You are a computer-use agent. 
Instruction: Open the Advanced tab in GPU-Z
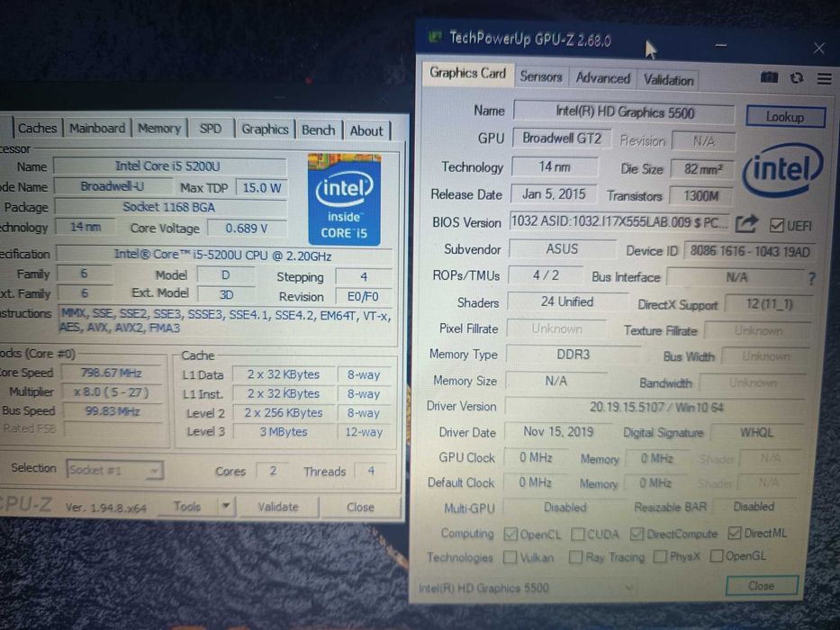click(602, 78)
